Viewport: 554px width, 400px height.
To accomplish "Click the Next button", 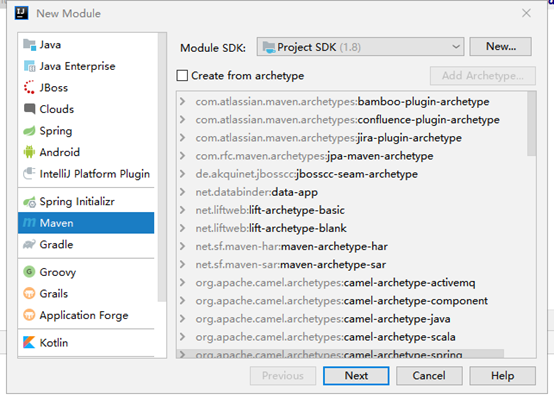I will (356, 376).
